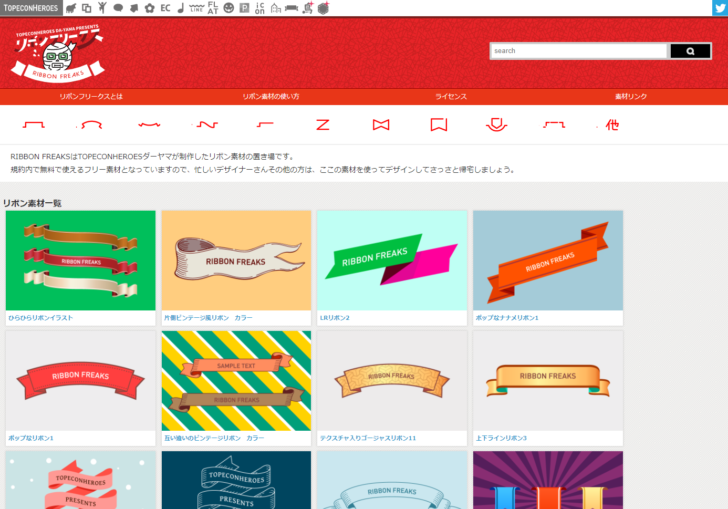Viewport: 728px width, 509px height.
Task: Click the ポップなリボン1 title link
Action: point(31,438)
